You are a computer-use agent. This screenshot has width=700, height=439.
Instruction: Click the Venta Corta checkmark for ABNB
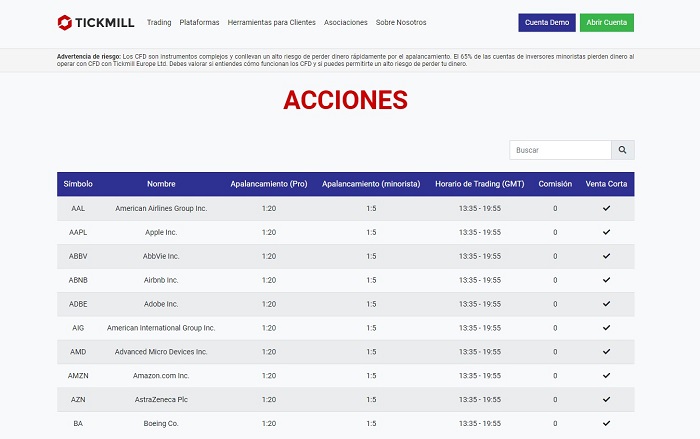[x=606, y=280]
